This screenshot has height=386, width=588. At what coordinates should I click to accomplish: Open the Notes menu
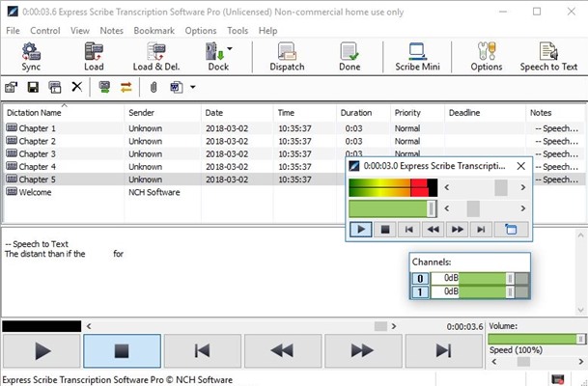point(111,31)
